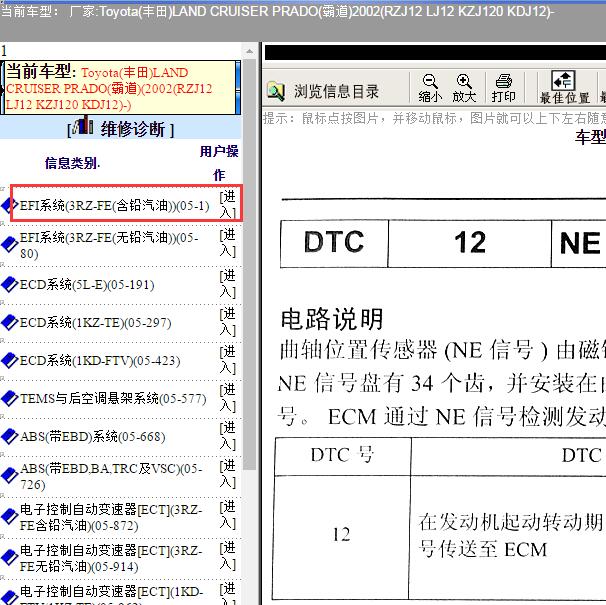Image resolution: width=606 pixels, height=605 pixels.
Task: Select ECD系统(5L-E)(05-191) entry text
Action: click(87, 285)
